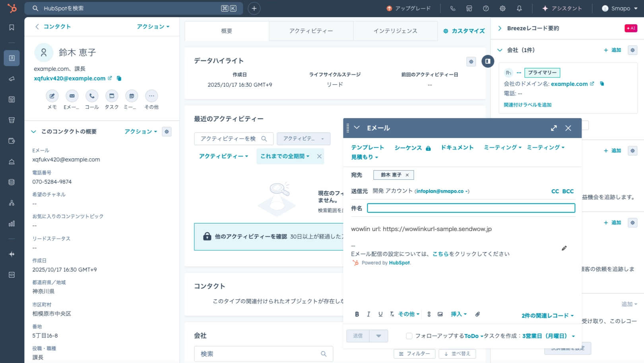
Task: Attach a file with the paperclip icon
Action: 477,314
